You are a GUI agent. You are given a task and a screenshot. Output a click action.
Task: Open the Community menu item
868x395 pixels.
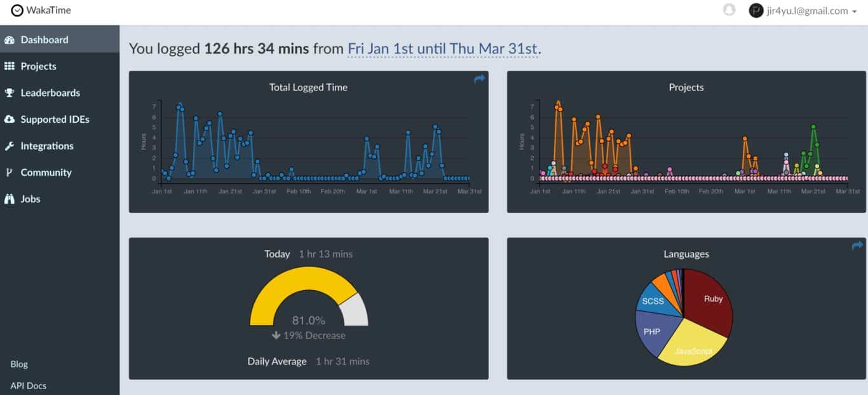pyautogui.click(x=60, y=172)
